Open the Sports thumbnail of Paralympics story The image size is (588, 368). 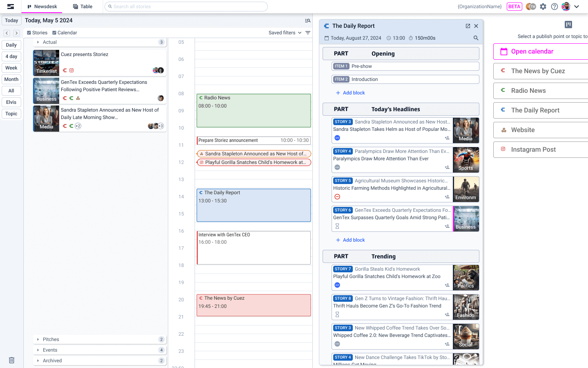tap(466, 160)
